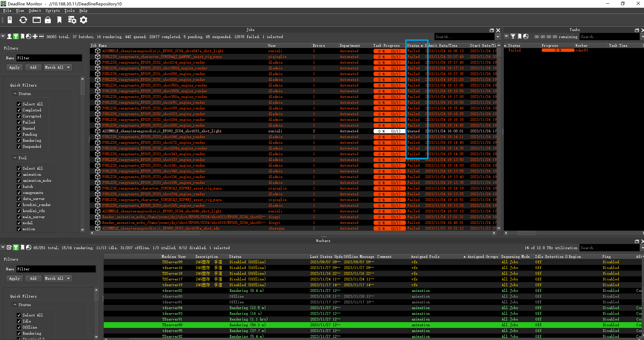Toggle the Suspended status checkbox
Screen dimensions: 644x340
click(x=19, y=147)
